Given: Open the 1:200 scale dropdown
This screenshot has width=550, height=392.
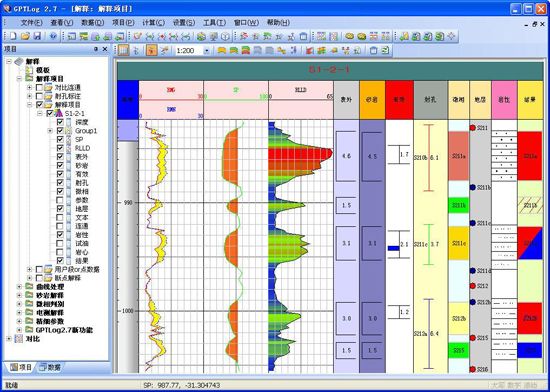Looking at the screenshot, I should (207, 51).
